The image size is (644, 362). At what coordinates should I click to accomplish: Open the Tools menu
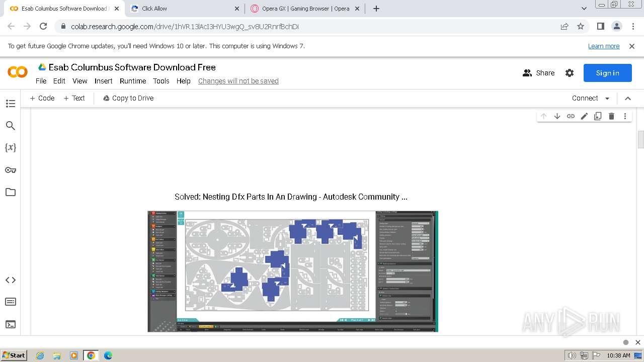click(161, 81)
